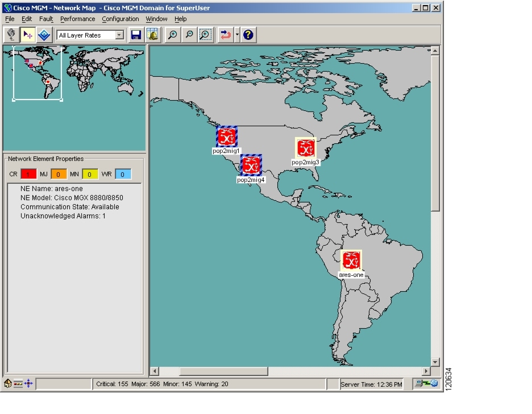Image resolution: width=532 pixels, height=414 pixels.
Task: Click the 'Warning: 20' status bar text
Action: [x=211, y=384]
